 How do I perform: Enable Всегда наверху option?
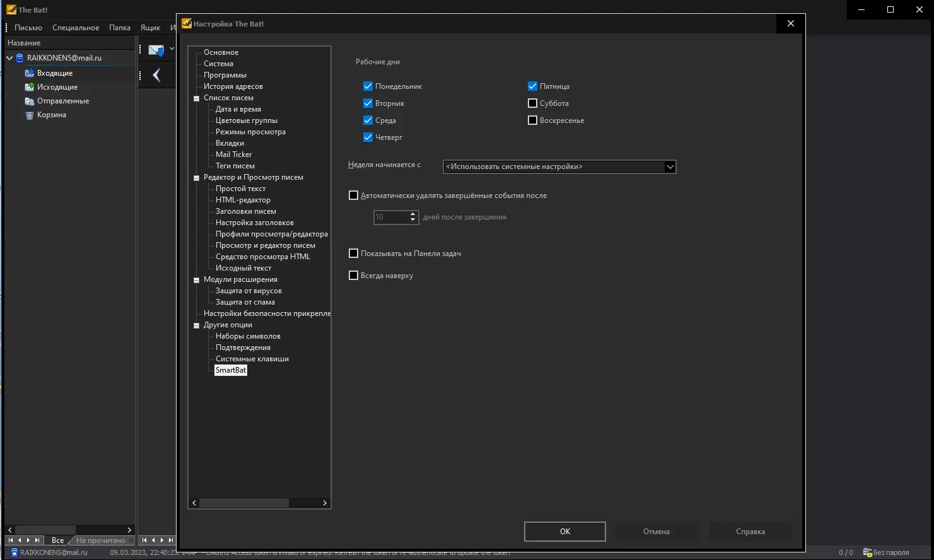353,276
